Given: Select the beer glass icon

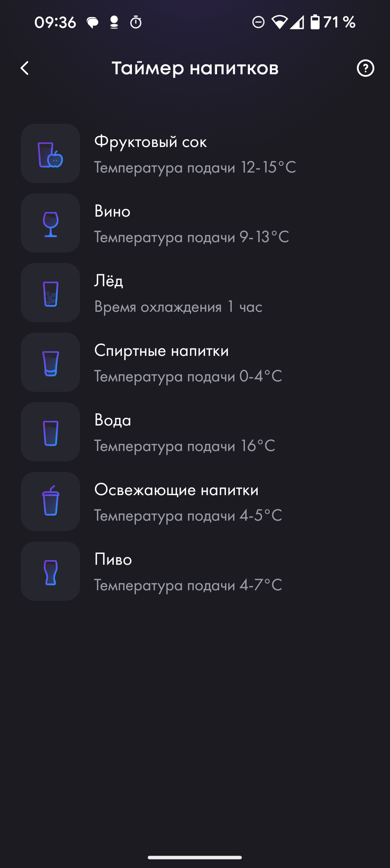Looking at the screenshot, I should 51,571.
